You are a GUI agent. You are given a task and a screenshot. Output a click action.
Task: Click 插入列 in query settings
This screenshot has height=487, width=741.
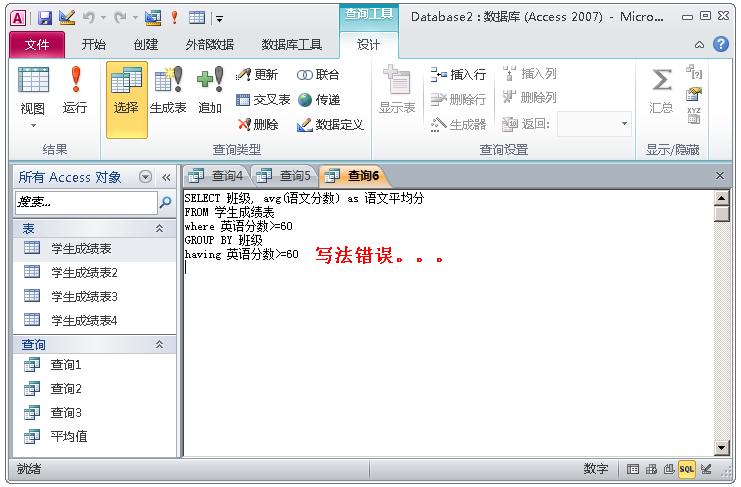[x=529, y=74]
